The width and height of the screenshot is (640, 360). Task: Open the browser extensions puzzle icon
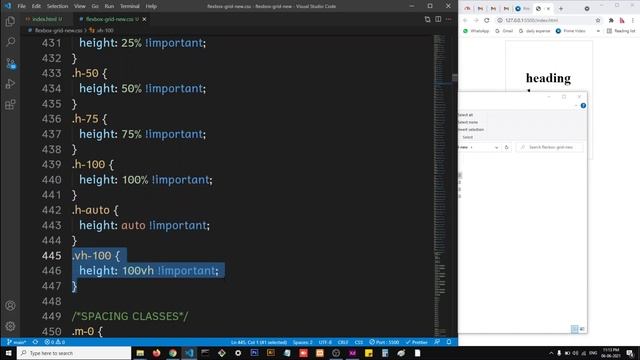coord(611,20)
